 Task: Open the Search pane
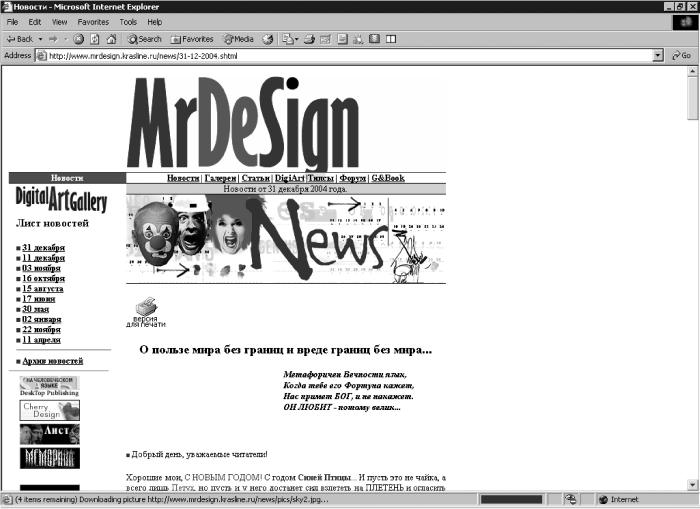pos(145,39)
